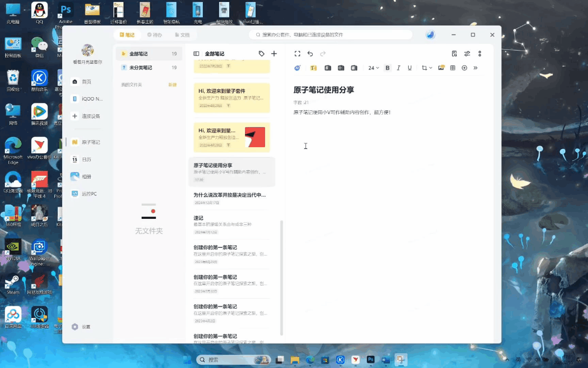Apply the text highlight style icon

point(314,68)
